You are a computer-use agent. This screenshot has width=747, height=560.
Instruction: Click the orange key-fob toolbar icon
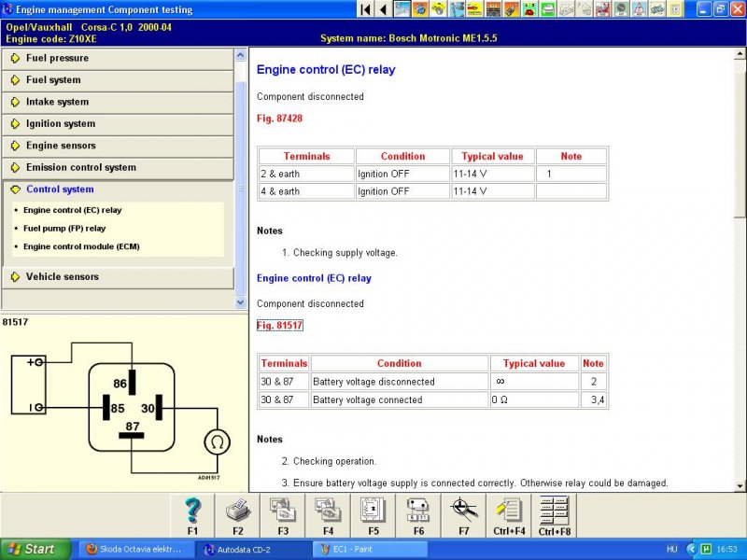[x=512, y=9]
